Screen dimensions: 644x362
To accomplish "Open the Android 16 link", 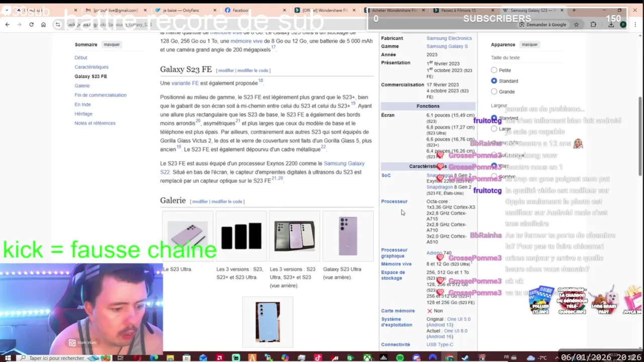I will pos(440,336).
